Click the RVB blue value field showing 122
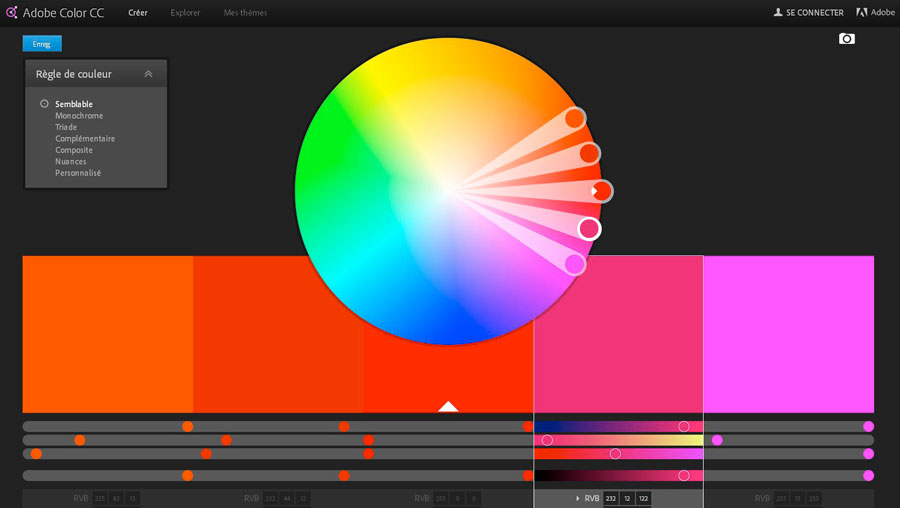900x508 pixels. (643, 498)
